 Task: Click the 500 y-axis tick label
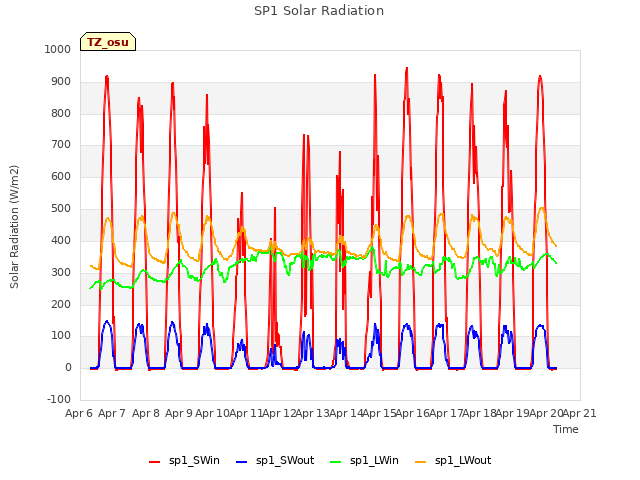61,209
